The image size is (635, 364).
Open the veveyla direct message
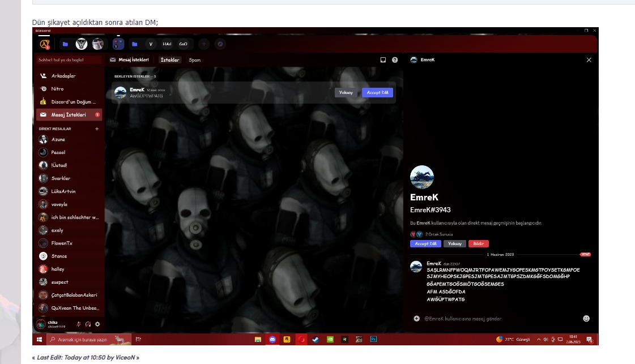coord(69,204)
